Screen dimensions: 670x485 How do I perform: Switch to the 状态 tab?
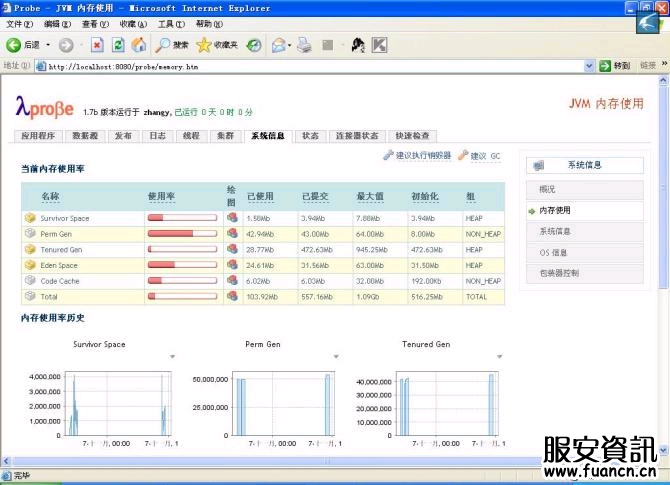point(310,136)
